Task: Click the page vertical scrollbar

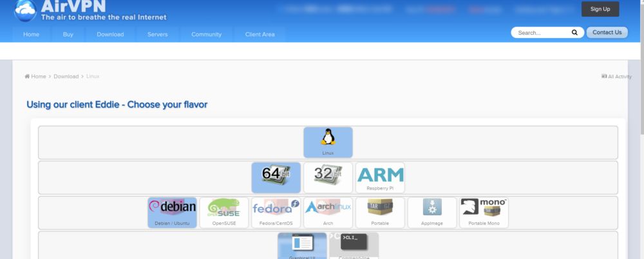Action: (x=641, y=68)
